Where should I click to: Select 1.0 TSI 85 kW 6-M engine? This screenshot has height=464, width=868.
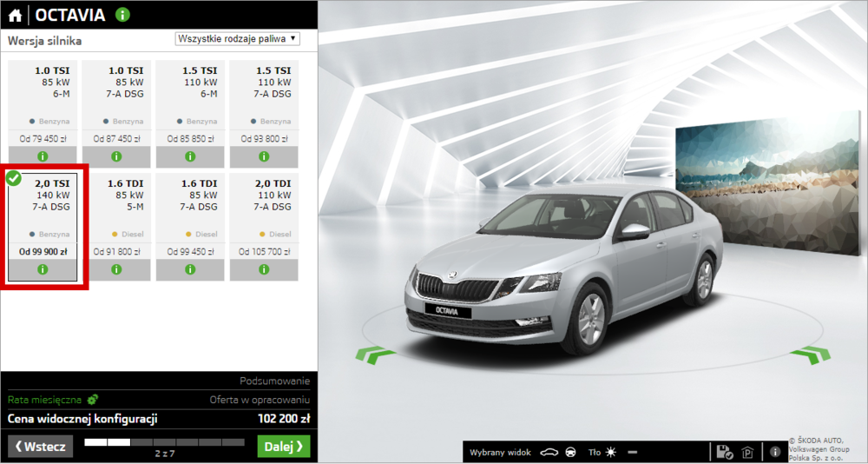click(x=43, y=114)
